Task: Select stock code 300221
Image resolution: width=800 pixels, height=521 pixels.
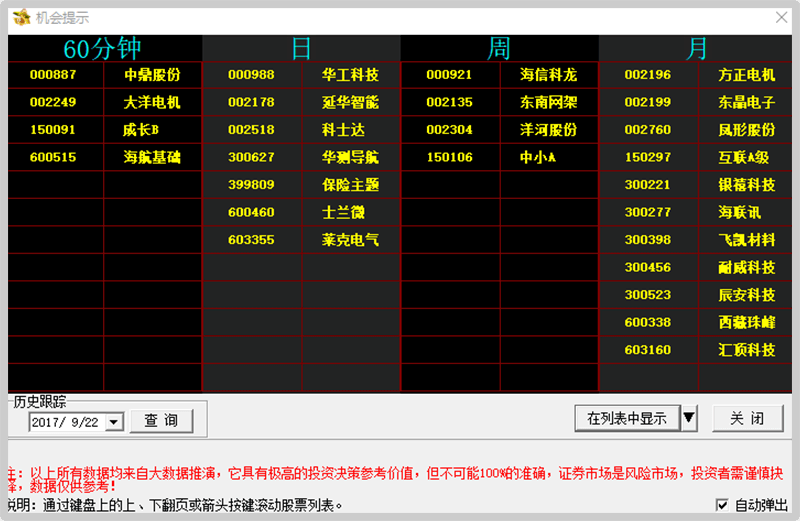Action: point(648,185)
